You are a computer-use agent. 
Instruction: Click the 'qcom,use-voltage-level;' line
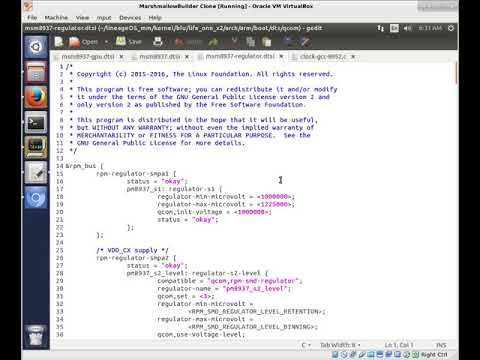[201, 334]
